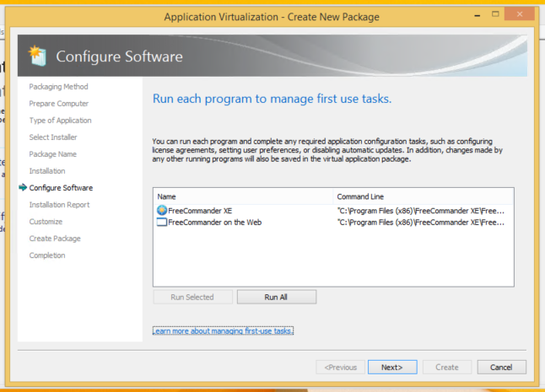Screen dimensions: 545x392
Task: Cancel the package creation wizard
Action: coord(501,367)
